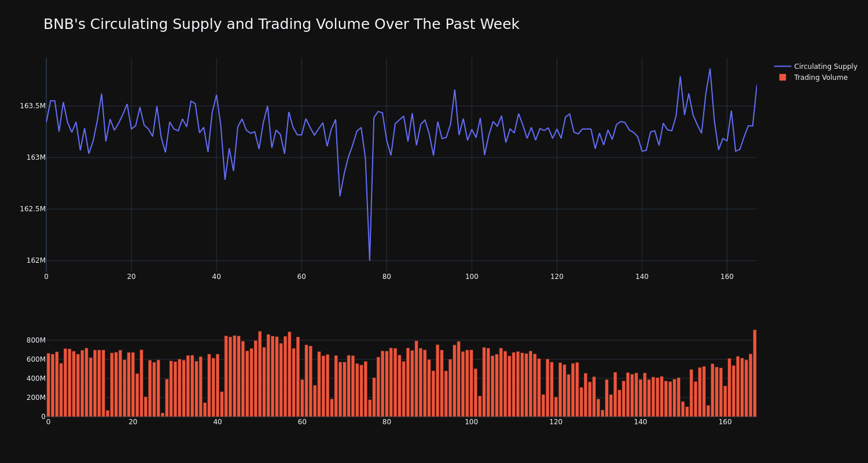Click the last tallest volume bar at right
868x463 pixels.
[755, 373]
